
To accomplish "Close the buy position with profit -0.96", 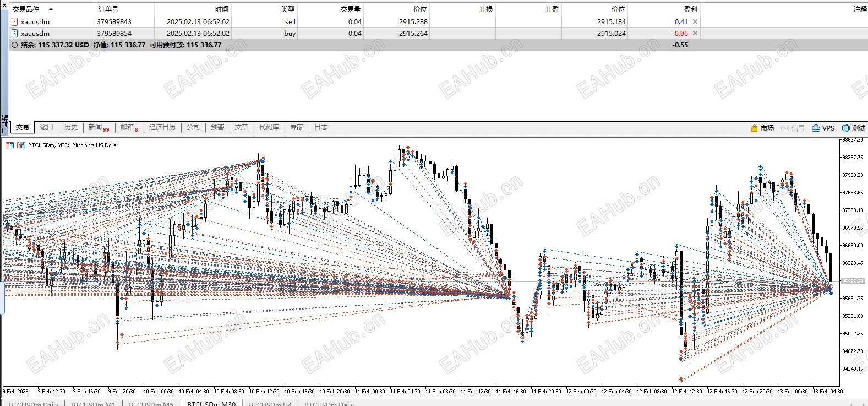I will [695, 33].
